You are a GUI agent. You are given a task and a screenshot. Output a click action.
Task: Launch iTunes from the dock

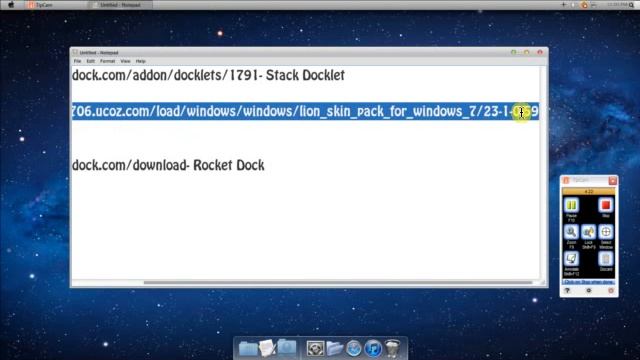[x=373, y=349]
